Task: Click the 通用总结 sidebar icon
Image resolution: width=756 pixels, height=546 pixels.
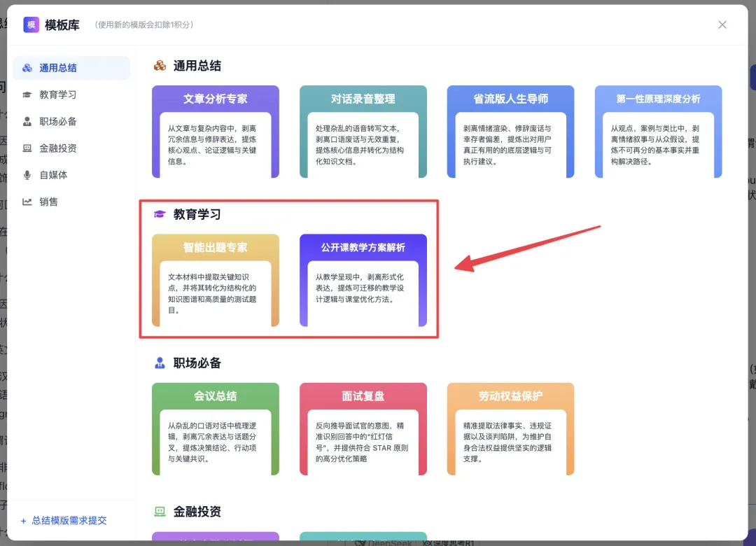Action: point(27,68)
